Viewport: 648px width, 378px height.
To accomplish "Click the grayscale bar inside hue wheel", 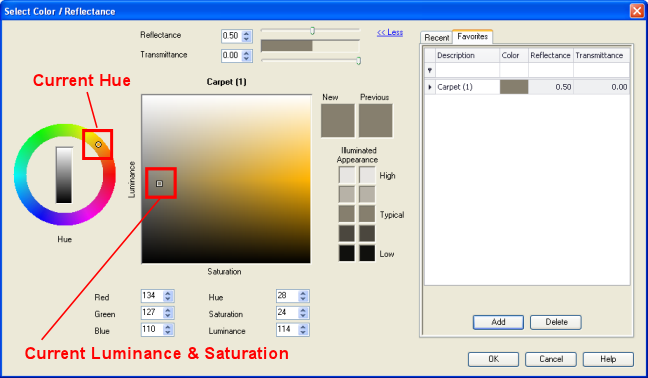I will pos(64,175).
